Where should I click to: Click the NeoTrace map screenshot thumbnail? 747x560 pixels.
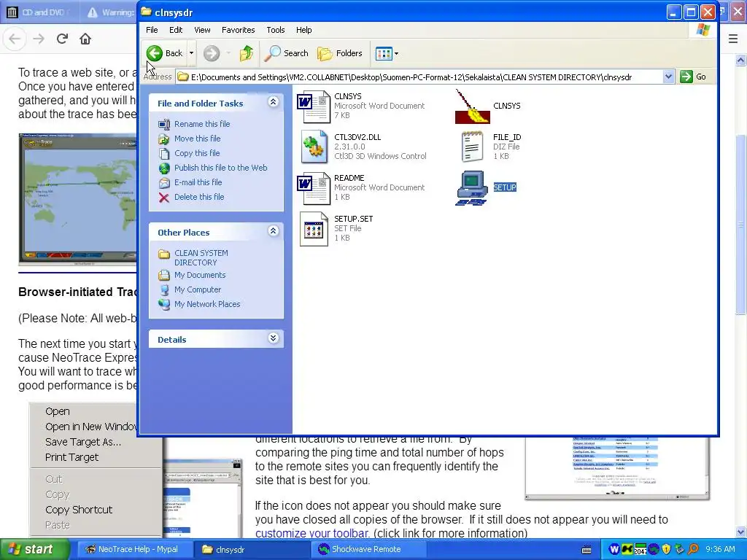pyautogui.click(x=77, y=199)
